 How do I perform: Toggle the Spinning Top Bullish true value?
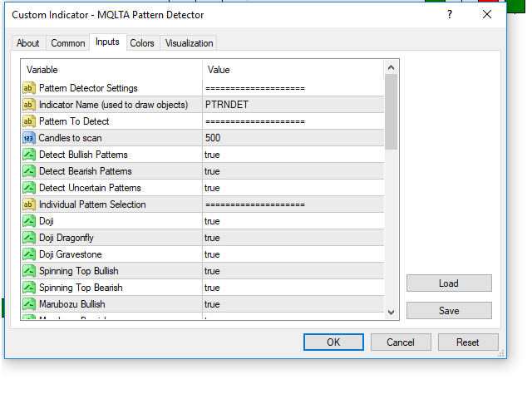pos(293,271)
